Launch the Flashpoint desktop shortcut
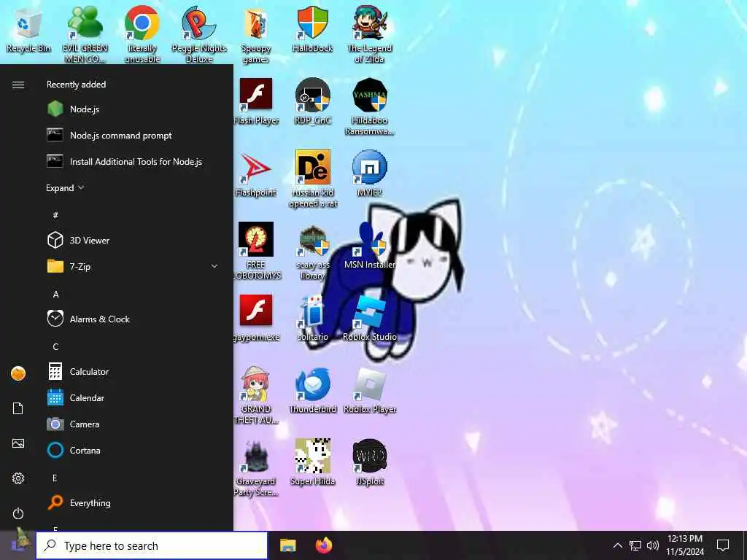Image resolution: width=747 pixels, height=560 pixels. click(x=256, y=174)
